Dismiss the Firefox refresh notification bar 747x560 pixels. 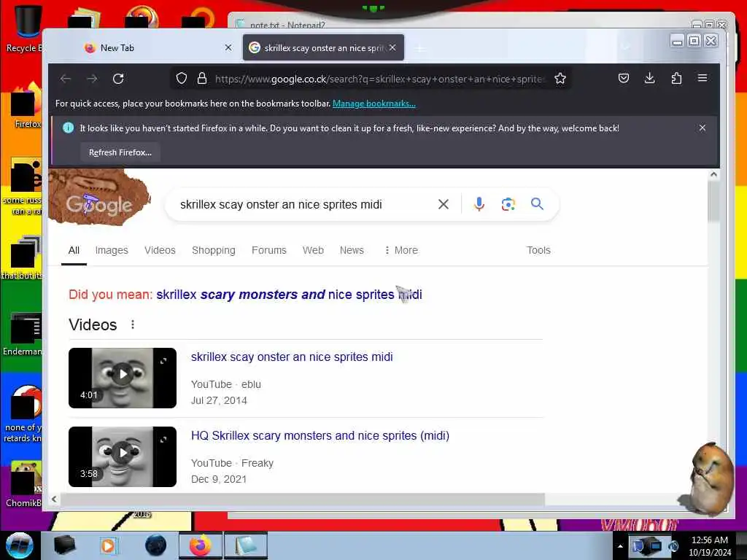pyautogui.click(x=703, y=128)
